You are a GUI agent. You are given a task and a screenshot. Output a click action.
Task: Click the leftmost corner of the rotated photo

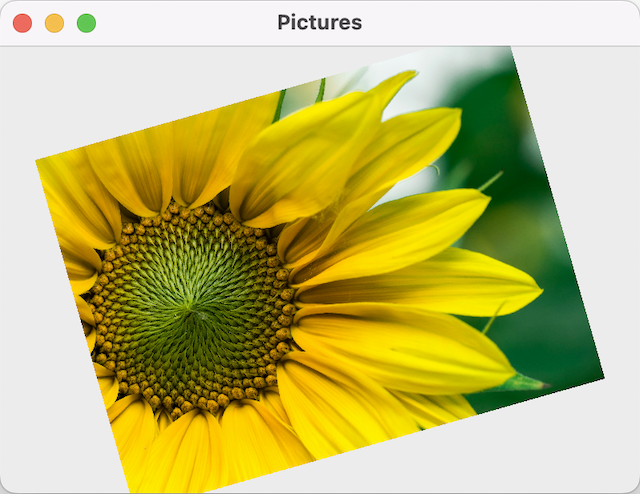coord(38,160)
